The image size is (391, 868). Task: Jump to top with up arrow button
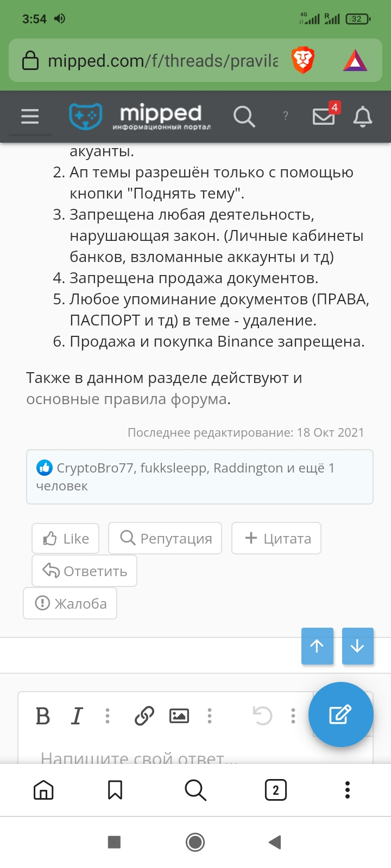click(x=317, y=646)
